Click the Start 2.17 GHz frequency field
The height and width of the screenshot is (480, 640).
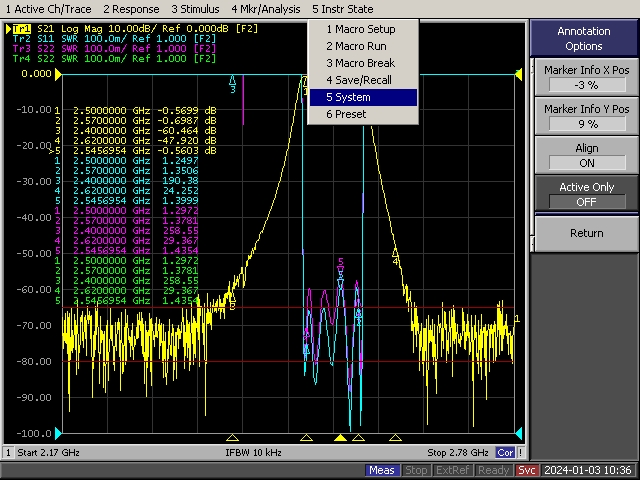click(x=55, y=453)
